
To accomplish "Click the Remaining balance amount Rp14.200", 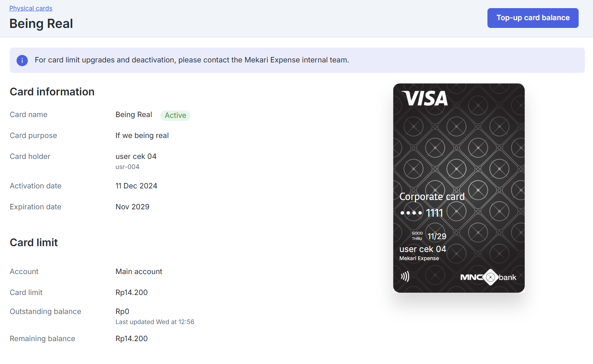I will (x=132, y=339).
